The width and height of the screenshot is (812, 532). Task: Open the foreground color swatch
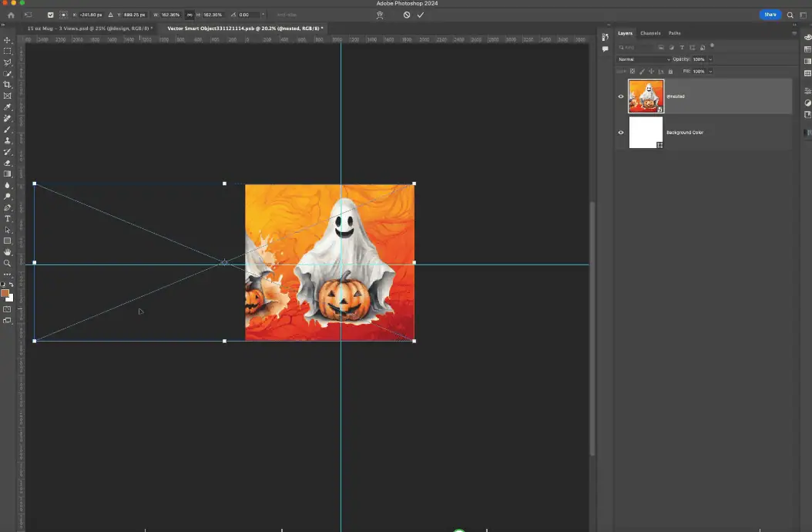[x=5, y=294]
